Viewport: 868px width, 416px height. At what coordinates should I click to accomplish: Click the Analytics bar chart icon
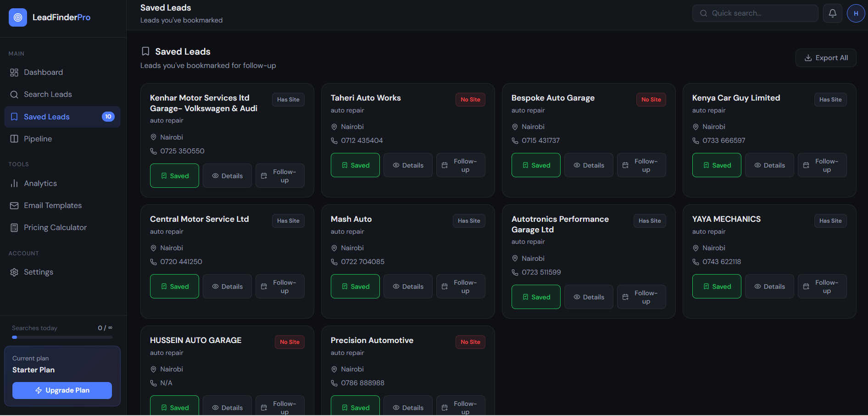pos(14,184)
